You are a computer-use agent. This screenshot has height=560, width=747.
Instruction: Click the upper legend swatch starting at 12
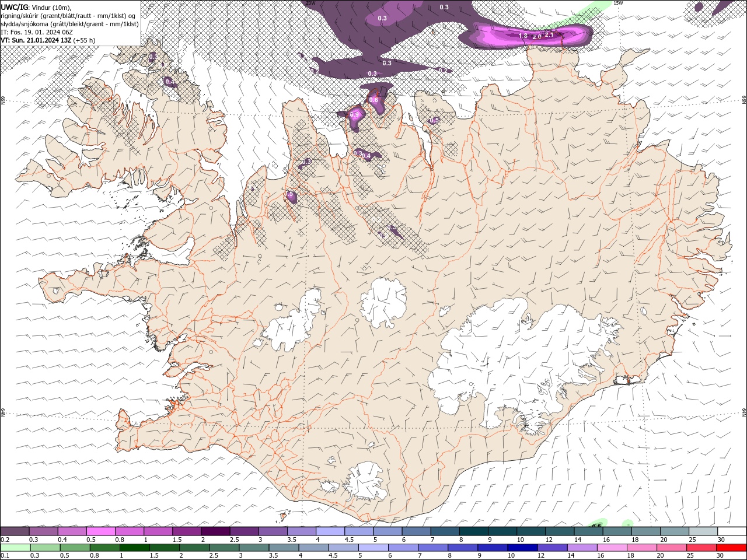[x=560, y=531]
